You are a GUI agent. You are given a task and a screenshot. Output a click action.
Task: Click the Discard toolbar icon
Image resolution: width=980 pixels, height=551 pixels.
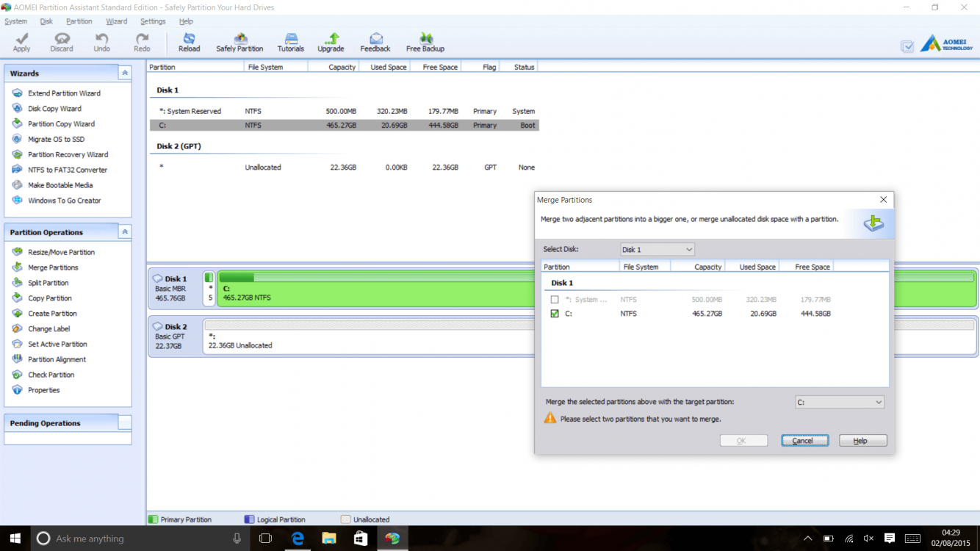pyautogui.click(x=62, y=42)
